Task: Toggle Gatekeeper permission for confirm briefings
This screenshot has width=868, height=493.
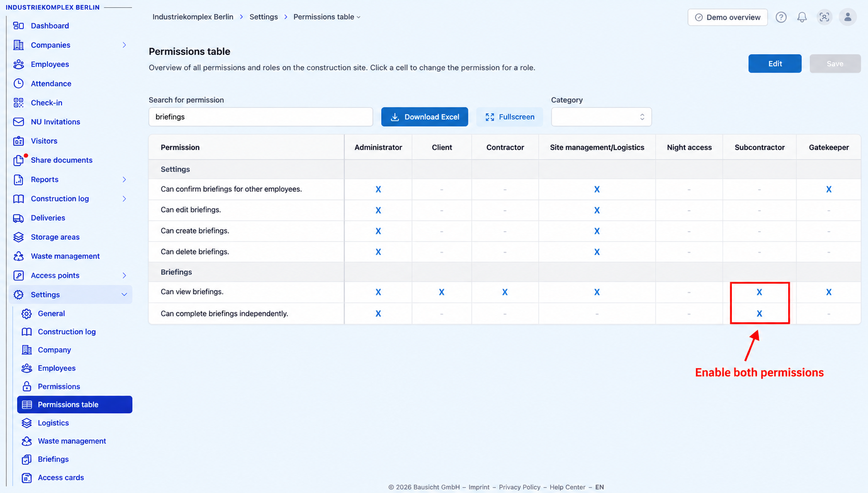Action: coord(829,189)
